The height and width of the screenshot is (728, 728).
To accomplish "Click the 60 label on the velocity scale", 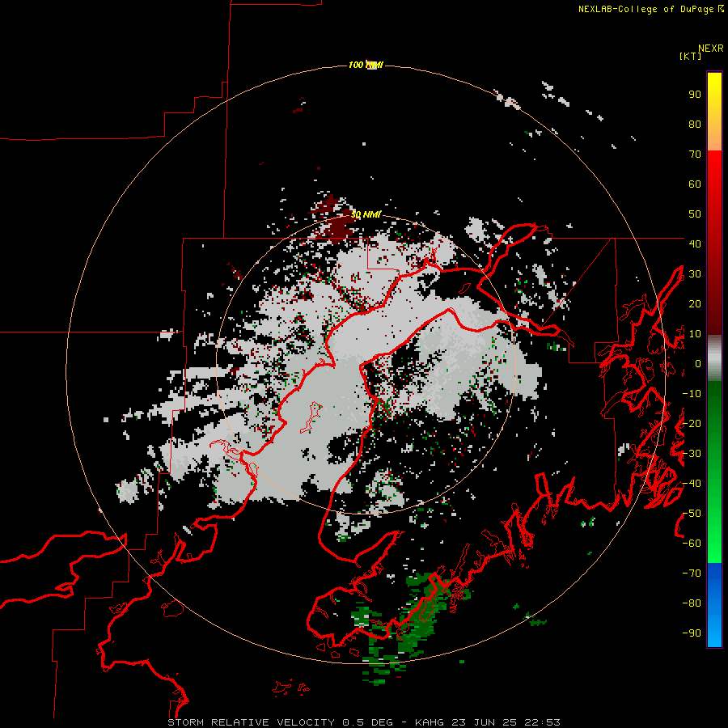I will point(695,184).
